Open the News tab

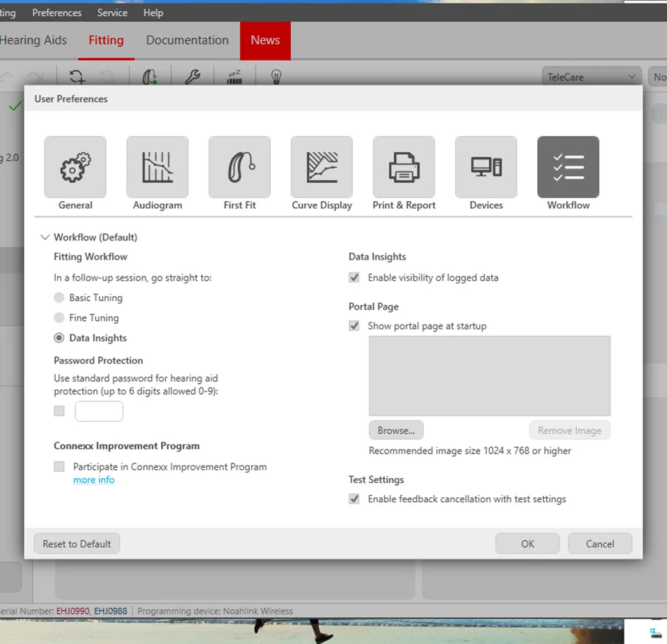(x=265, y=41)
